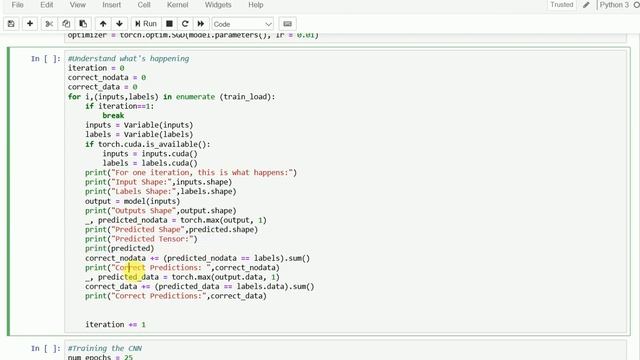Click the "correct_nodata += ...sum()" line
This screenshot has width=640, height=360.
198,258
